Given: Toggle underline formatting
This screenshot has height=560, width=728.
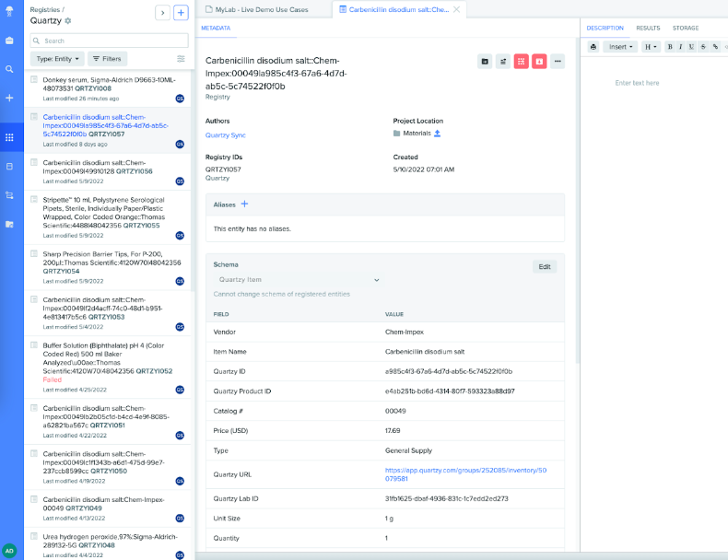Looking at the screenshot, I should (x=691, y=47).
